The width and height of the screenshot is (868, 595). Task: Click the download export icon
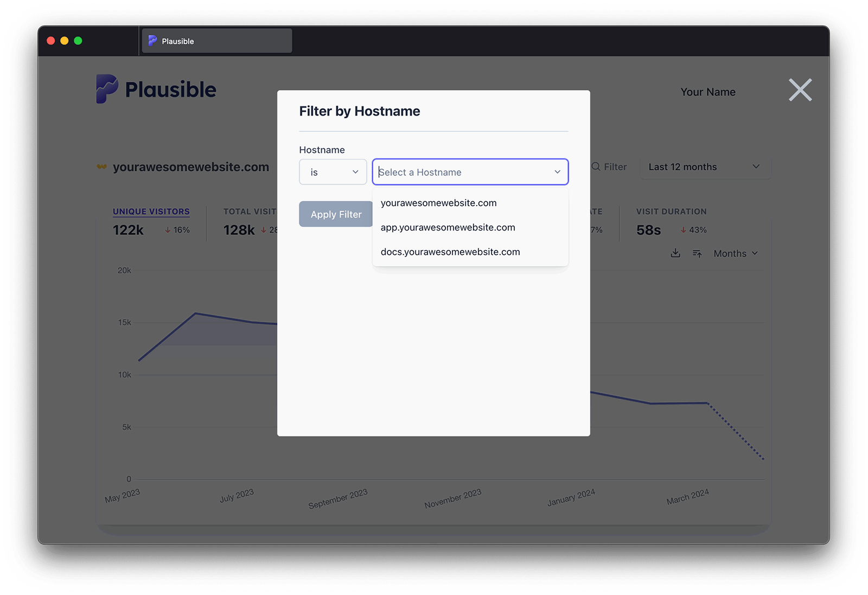pos(675,253)
